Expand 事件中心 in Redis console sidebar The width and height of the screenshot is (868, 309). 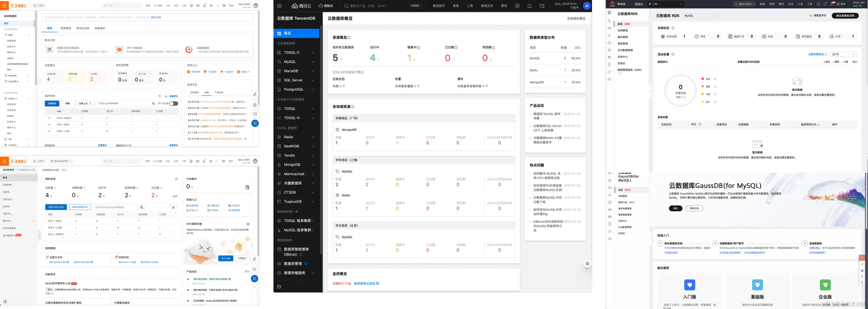coord(34,221)
